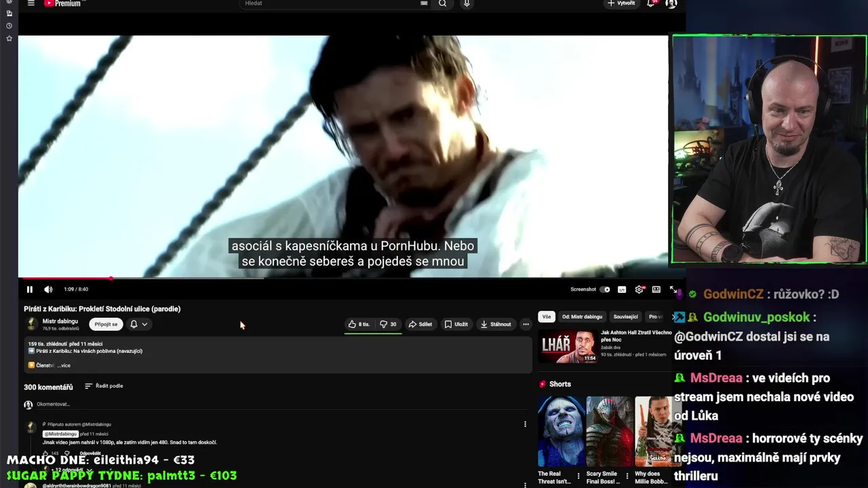Pause the video playback
The height and width of the screenshot is (488, 868).
point(30,289)
